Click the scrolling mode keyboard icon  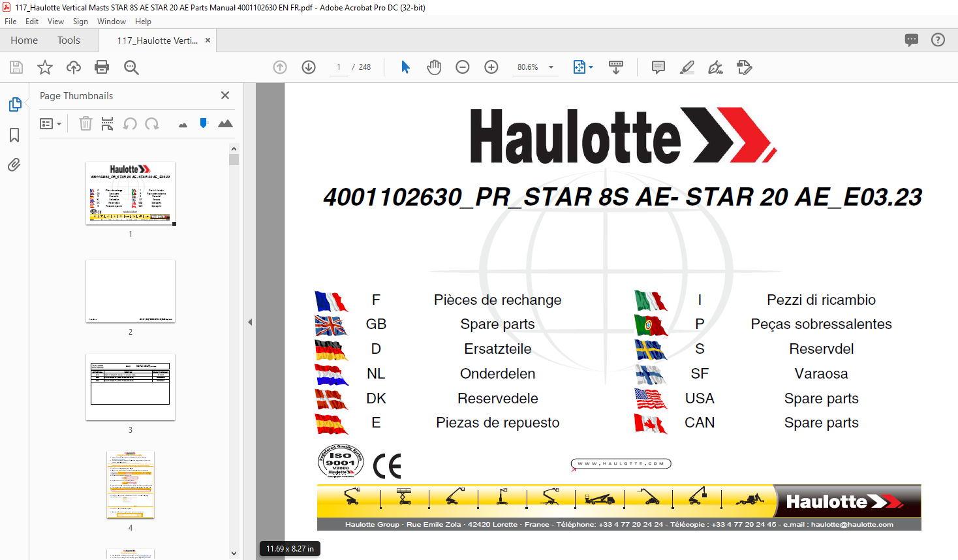(x=616, y=67)
